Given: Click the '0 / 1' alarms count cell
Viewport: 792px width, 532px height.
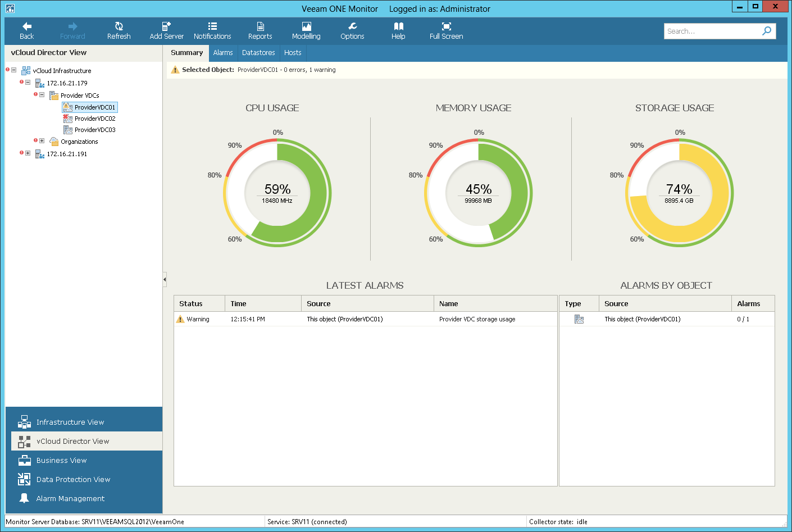Looking at the screenshot, I should click(x=743, y=319).
